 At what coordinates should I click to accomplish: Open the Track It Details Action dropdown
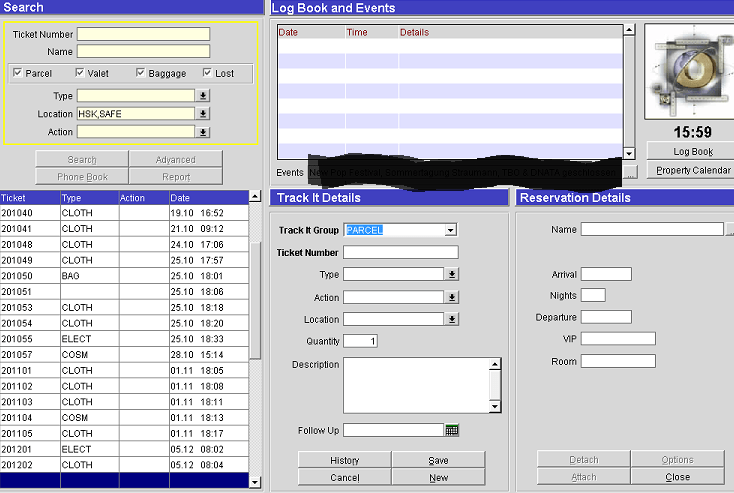click(x=452, y=297)
